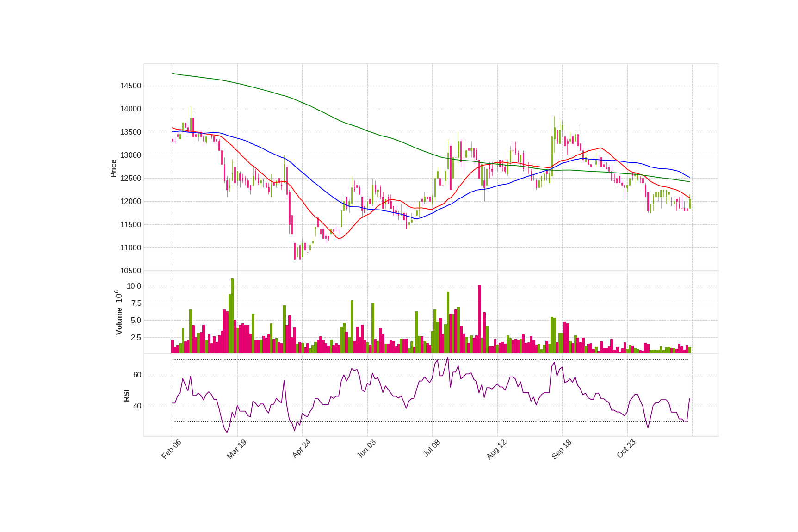Image resolution: width=798 pixels, height=532 pixels.
Task: Click the 12500 price tick label
Action: click(130, 179)
